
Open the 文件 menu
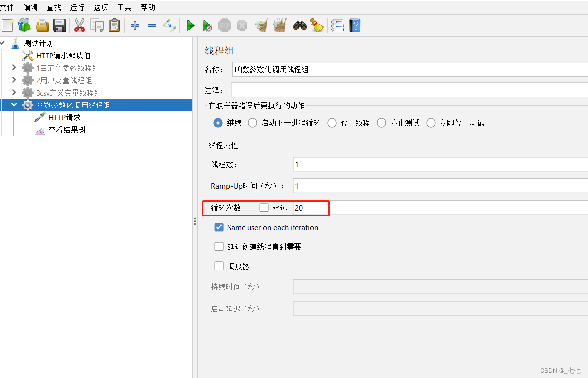click(x=7, y=7)
